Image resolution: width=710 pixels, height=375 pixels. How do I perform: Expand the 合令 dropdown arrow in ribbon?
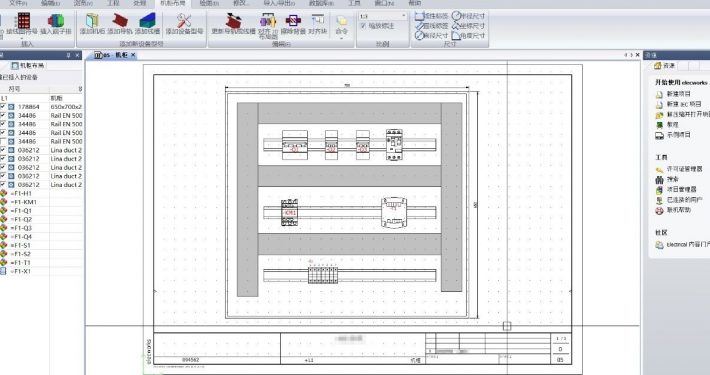tap(341, 38)
